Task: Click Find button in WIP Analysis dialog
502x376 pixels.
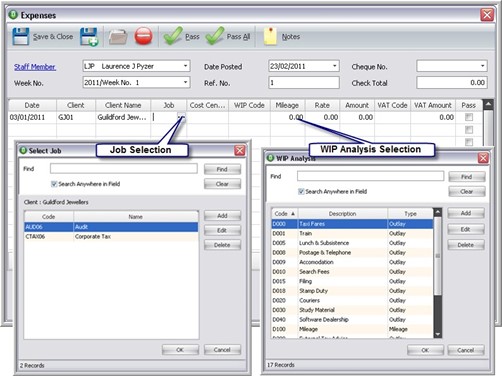Action: [x=466, y=177]
